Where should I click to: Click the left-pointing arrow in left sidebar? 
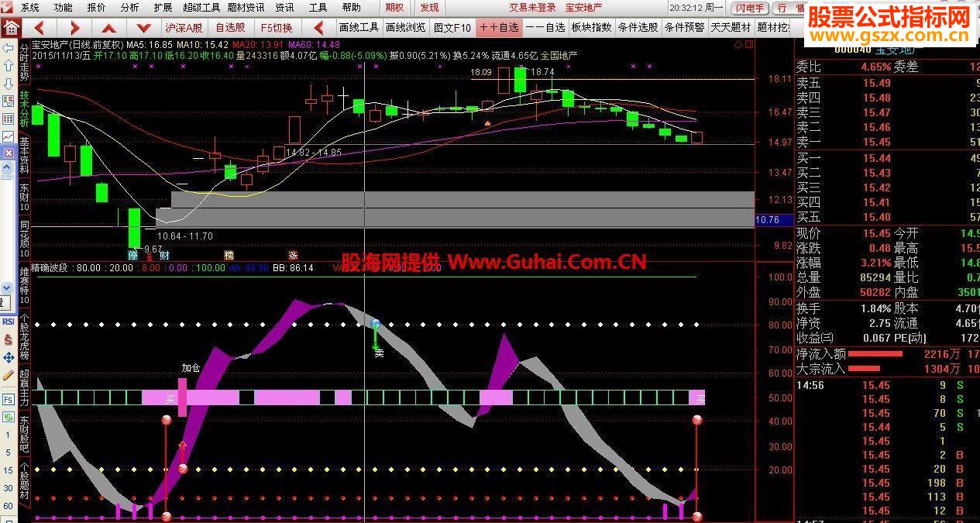pyautogui.click(x=8, y=48)
